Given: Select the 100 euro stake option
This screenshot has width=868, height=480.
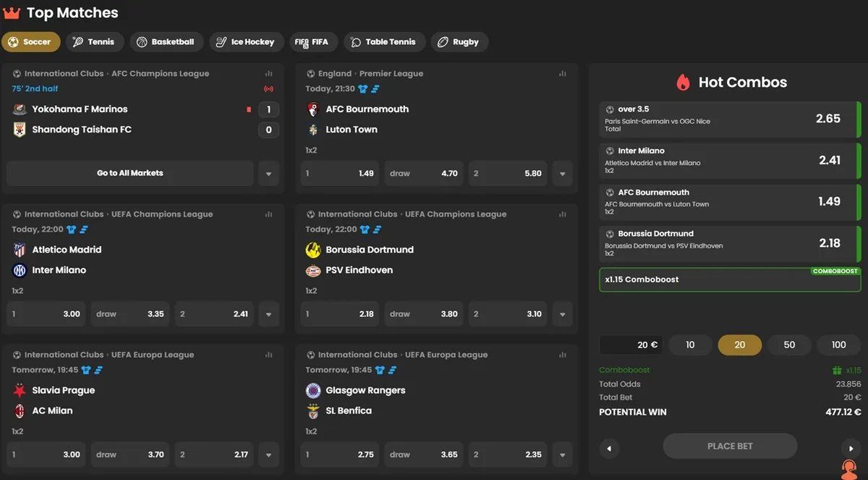Looking at the screenshot, I should click(838, 345).
